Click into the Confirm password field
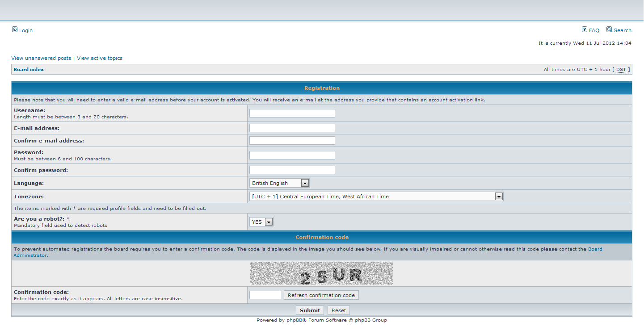This screenshot has height=335, width=644. coord(292,170)
